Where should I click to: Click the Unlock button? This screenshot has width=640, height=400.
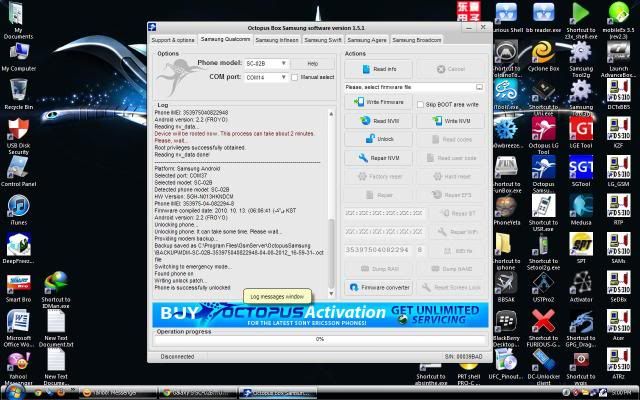[378, 139]
